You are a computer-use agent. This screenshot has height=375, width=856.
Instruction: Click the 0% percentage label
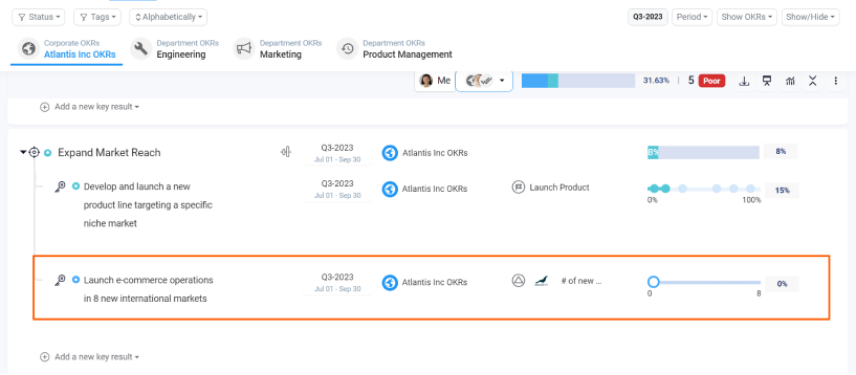[x=782, y=284]
